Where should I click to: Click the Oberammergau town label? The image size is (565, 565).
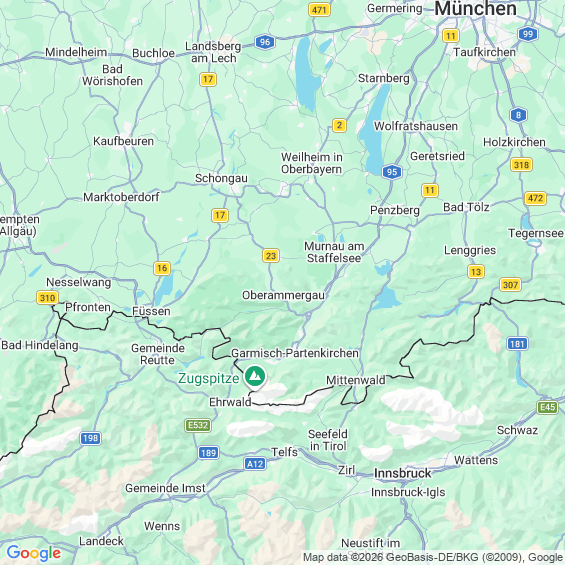pos(284,295)
